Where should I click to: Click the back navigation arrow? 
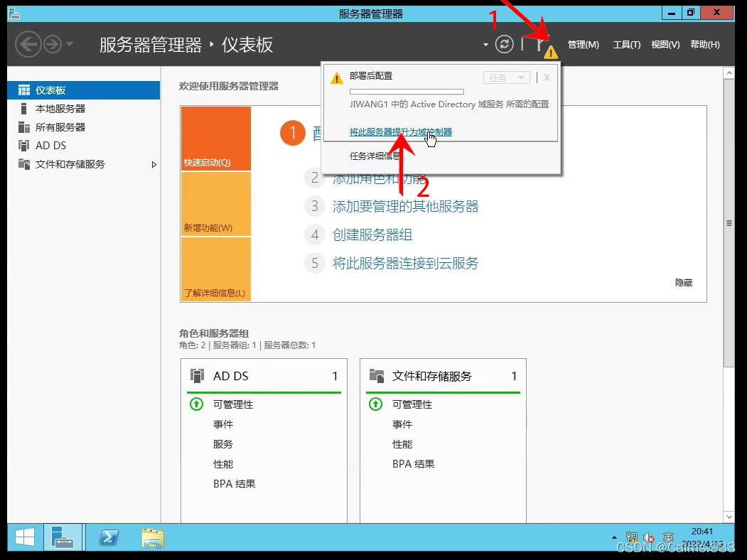click(x=28, y=44)
